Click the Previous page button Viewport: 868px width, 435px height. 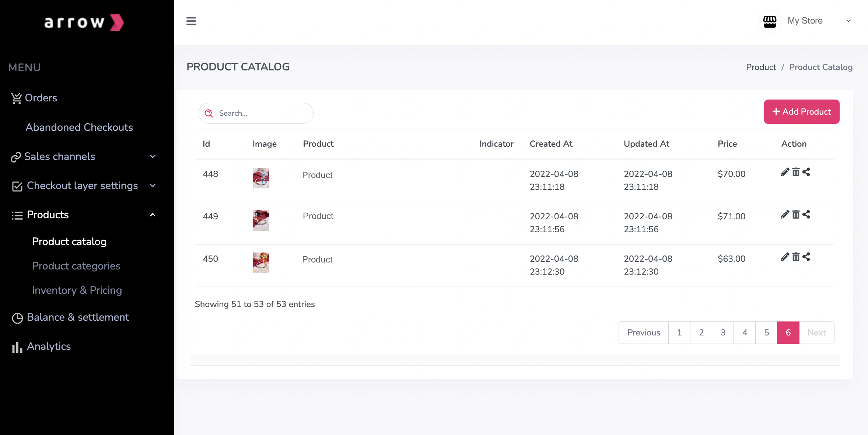[643, 333]
